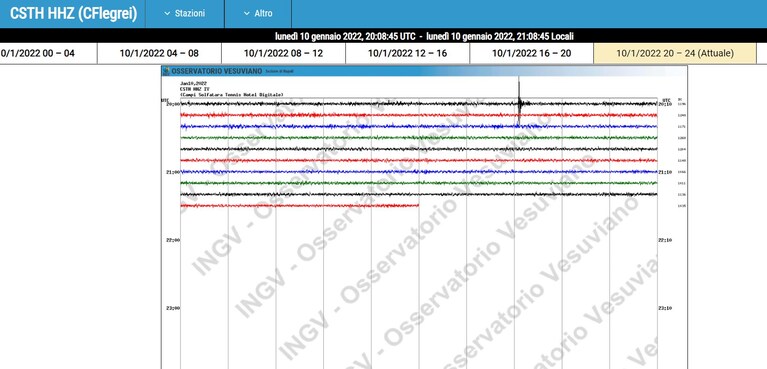Click the 23:10 right axis time label
This screenshot has height=369, width=767.
coord(665,308)
